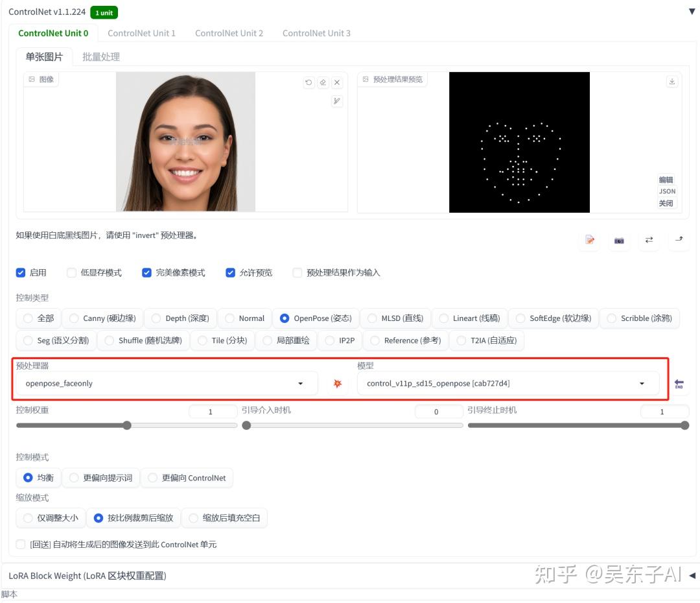Click the swap direction arrows icon
Viewport: 700px width, 603px height.
pyautogui.click(x=649, y=240)
